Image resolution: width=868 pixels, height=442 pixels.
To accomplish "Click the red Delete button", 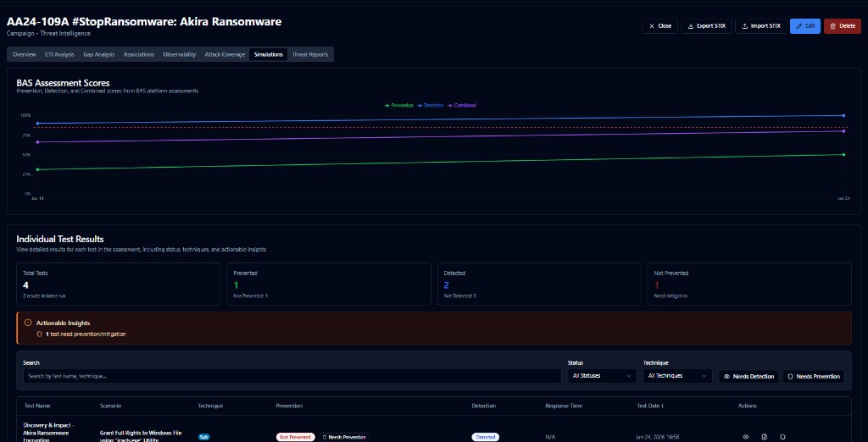I will coord(843,26).
